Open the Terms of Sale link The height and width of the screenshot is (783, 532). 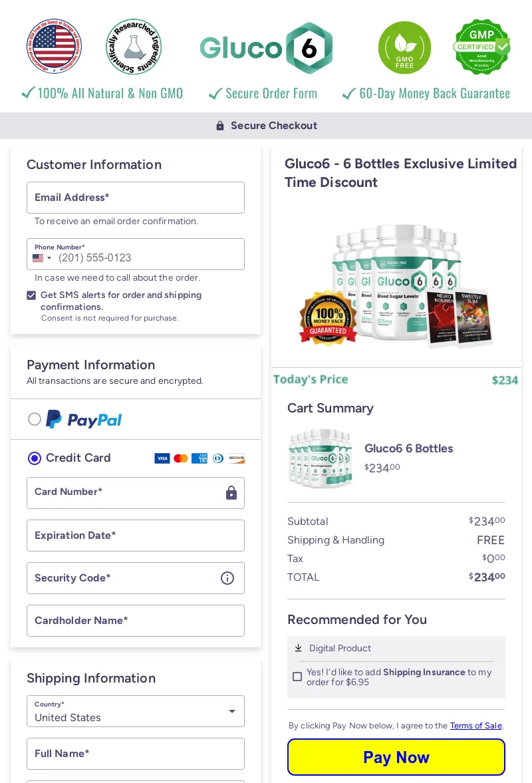[475, 726]
